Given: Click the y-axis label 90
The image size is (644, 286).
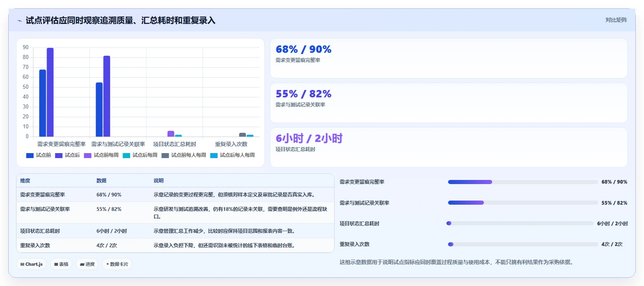Looking at the screenshot, I should 26,47.
